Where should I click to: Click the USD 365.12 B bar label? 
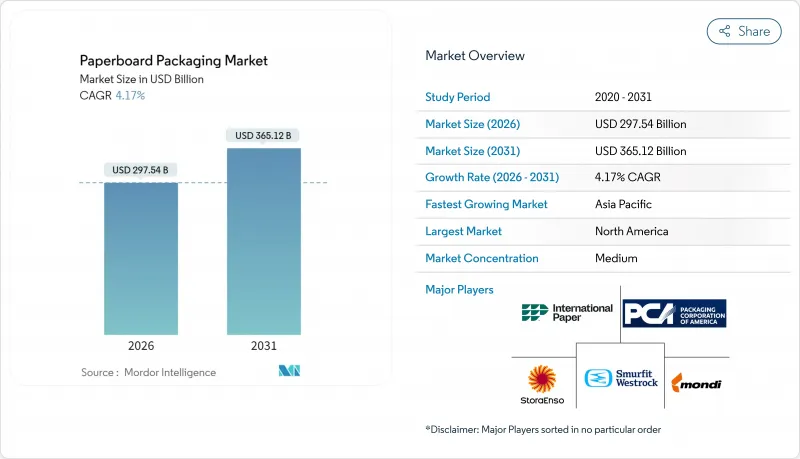click(x=264, y=135)
